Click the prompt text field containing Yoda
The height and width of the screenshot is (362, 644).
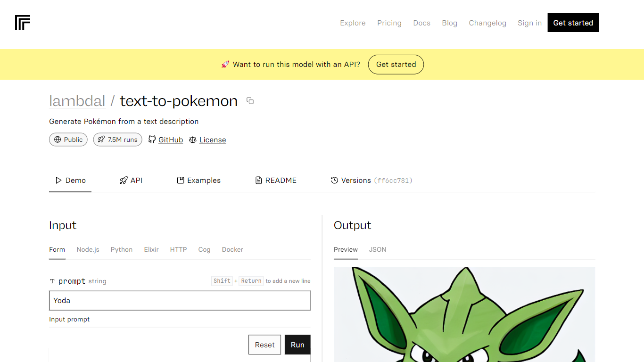point(180,300)
